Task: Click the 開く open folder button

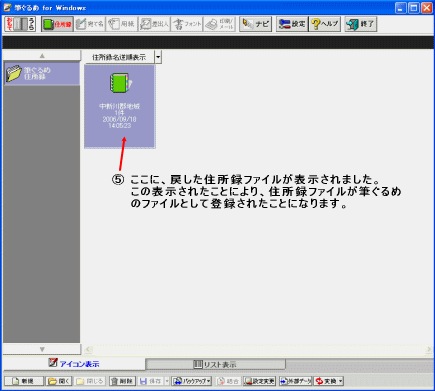Action: 59,381
